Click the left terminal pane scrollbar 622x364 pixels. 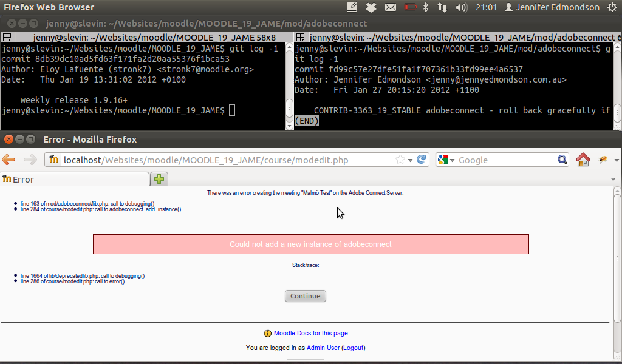pos(289,86)
